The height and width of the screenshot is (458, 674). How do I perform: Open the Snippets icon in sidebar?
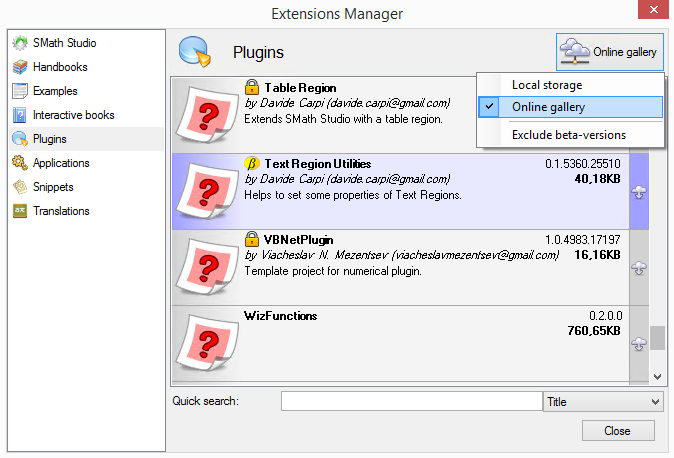tap(20, 187)
